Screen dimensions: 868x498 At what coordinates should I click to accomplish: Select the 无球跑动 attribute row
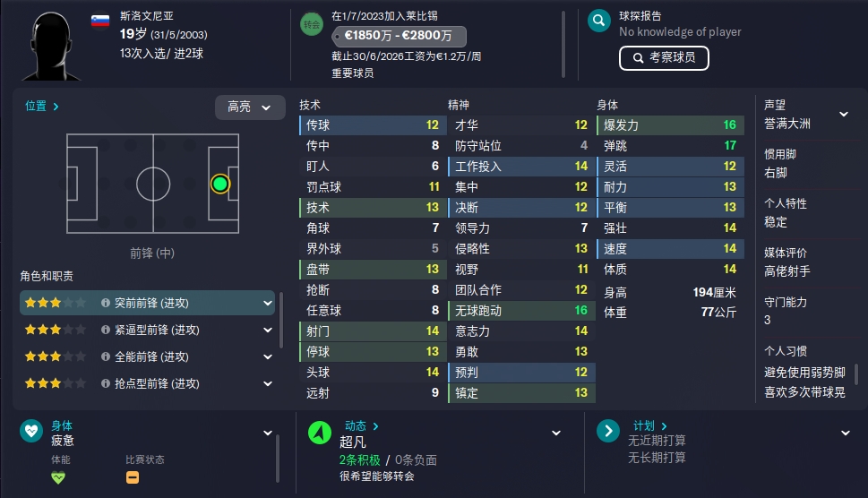click(x=521, y=311)
